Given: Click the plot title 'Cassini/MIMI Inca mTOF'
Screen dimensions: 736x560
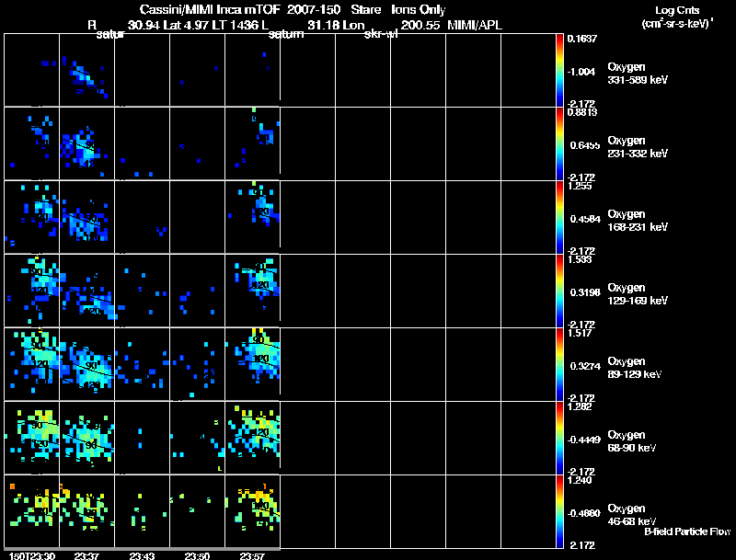Looking at the screenshot, I should point(210,10).
